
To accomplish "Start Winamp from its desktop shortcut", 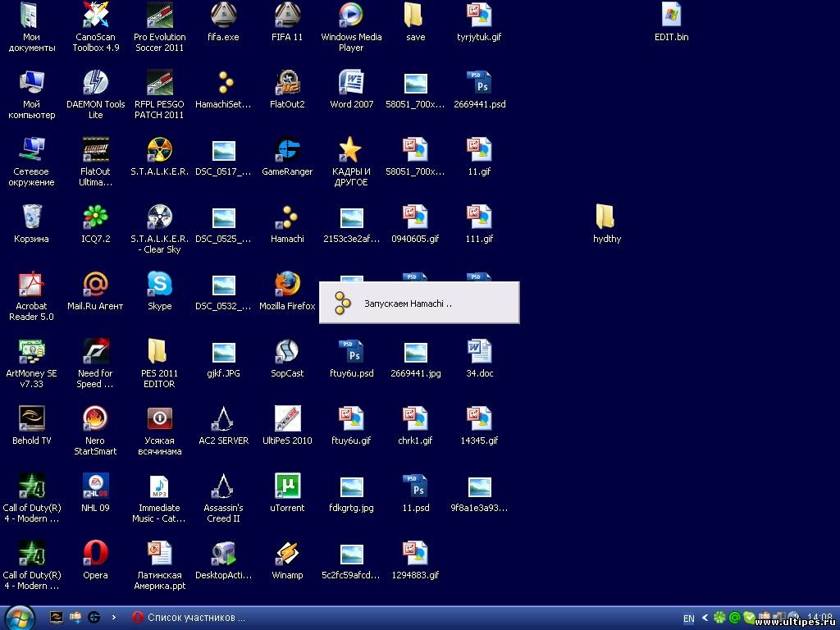I will [287, 555].
